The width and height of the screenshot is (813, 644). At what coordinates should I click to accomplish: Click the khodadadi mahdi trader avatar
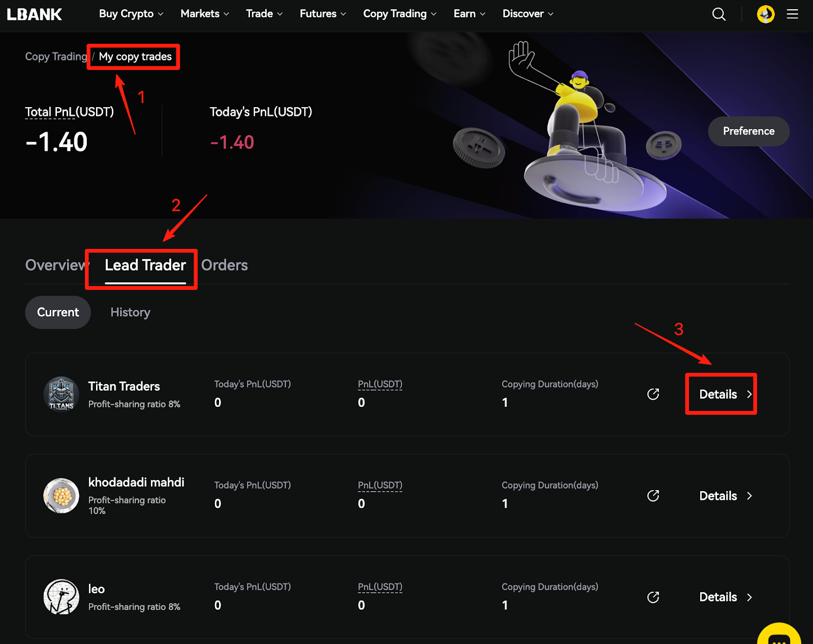(61, 496)
